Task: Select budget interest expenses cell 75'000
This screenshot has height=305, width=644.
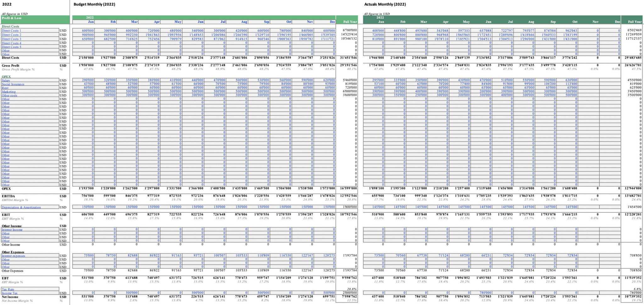Action: click(x=83, y=256)
